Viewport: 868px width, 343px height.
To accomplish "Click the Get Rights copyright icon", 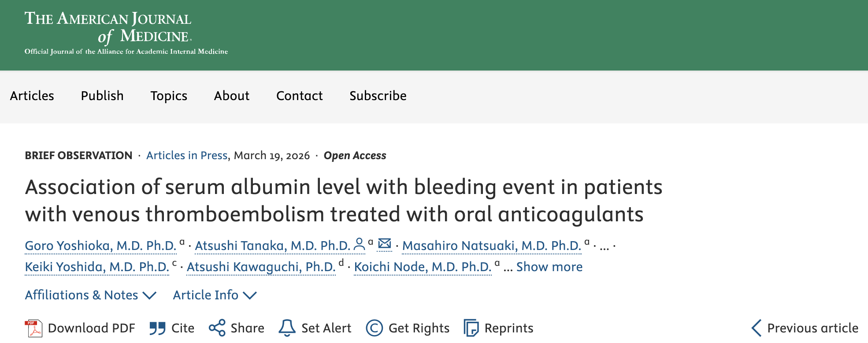I will [374, 328].
